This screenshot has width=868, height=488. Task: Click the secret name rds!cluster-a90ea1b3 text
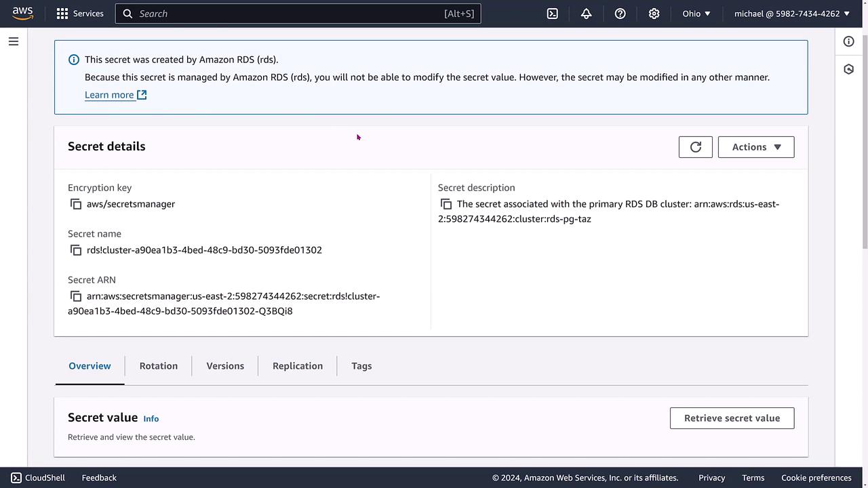[204, 250]
